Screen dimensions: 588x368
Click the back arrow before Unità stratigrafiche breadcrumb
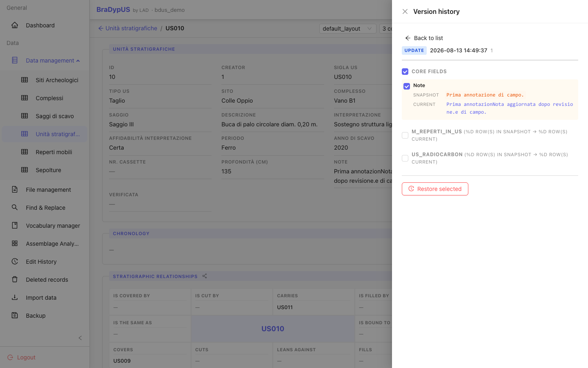pos(101,28)
